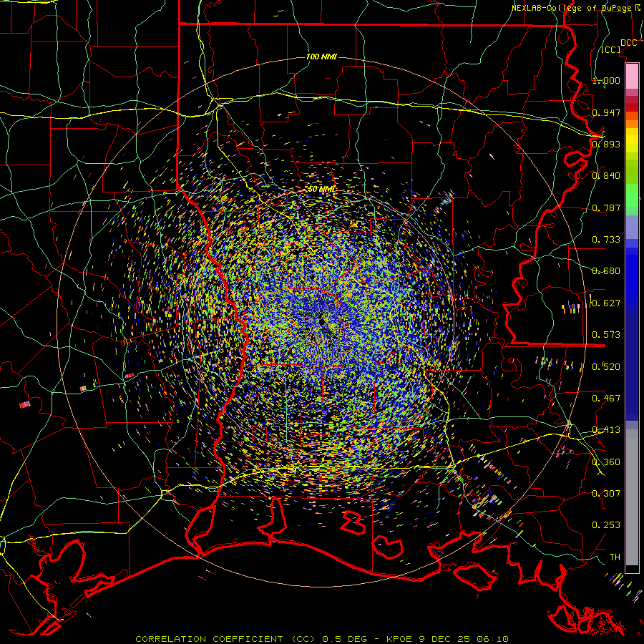Click the [CC] legend unit label
644x644 pixels.
pos(611,49)
